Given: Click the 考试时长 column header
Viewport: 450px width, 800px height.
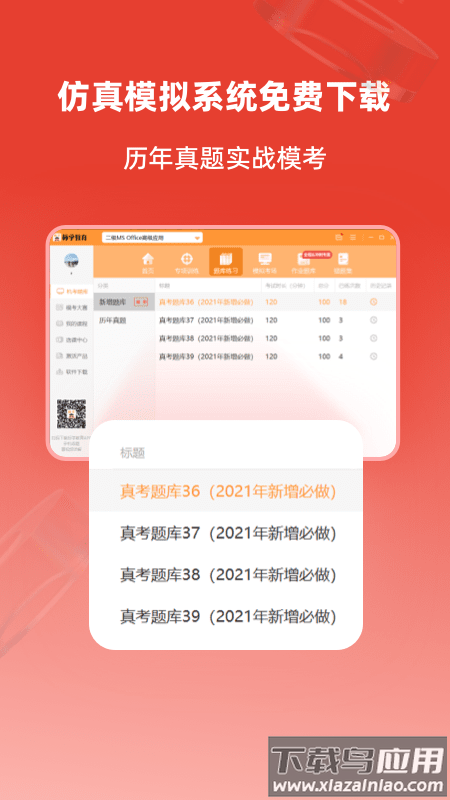Looking at the screenshot, I should 285,286.
